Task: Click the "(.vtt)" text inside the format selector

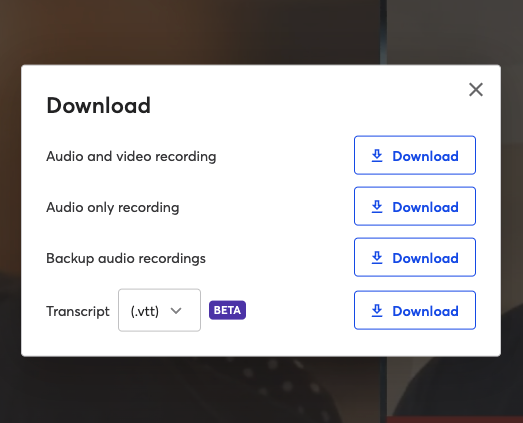Action: [145, 311]
